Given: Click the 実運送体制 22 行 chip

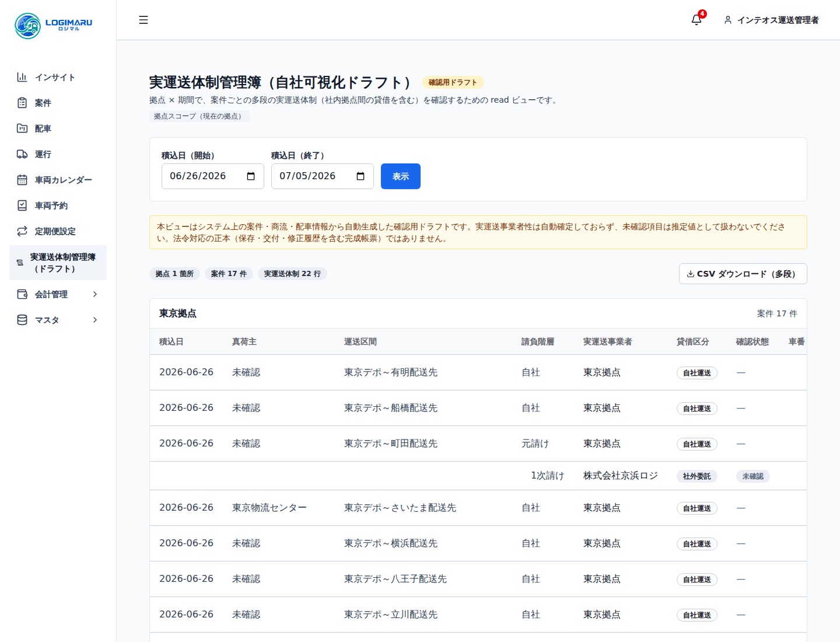Looking at the screenshot, I should click(x=292, y=274).
